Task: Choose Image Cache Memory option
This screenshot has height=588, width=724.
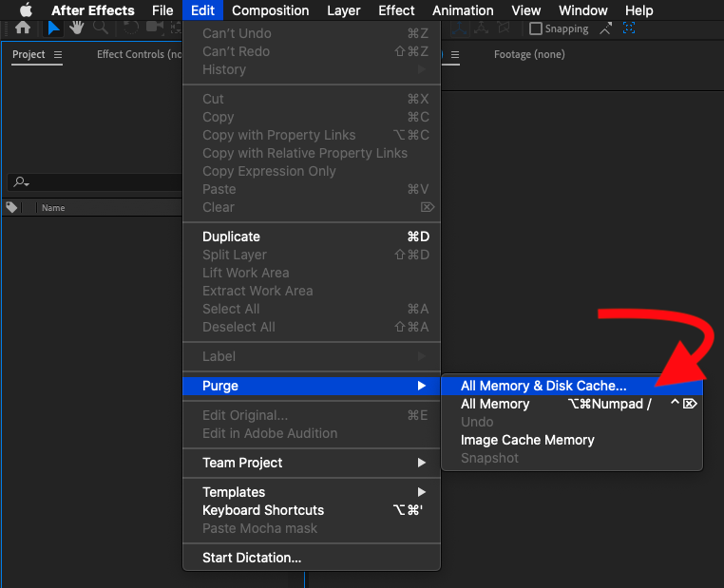Action: coord(572,440)
